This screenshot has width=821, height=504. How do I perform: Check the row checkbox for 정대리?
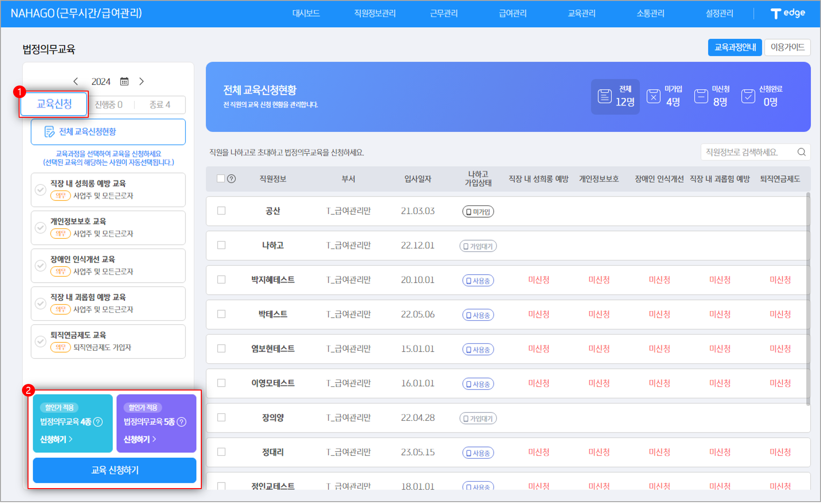pos(221,452)
